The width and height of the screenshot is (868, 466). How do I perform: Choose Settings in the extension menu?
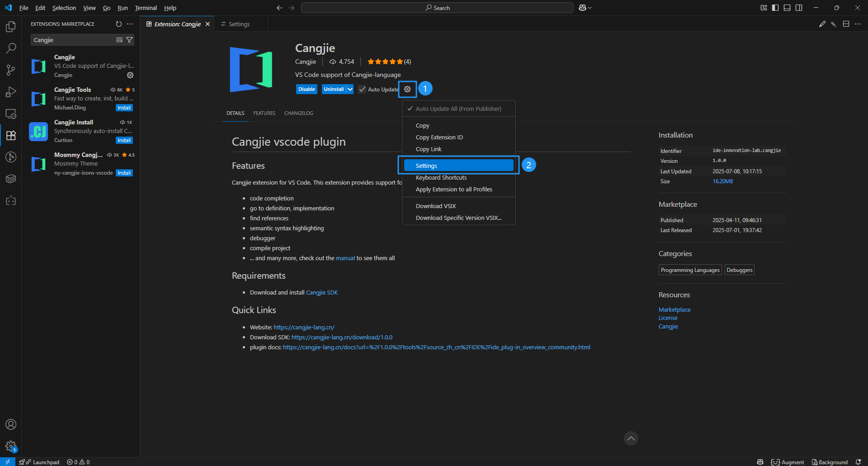(x=458, y=166)
